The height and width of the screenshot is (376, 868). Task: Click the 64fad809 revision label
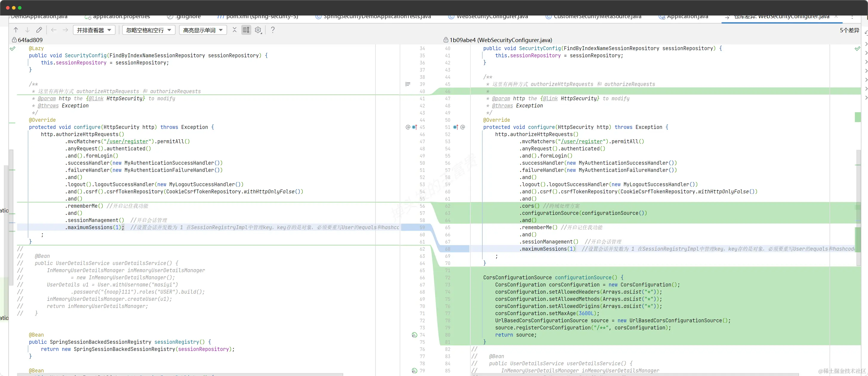tap(30, 40)
